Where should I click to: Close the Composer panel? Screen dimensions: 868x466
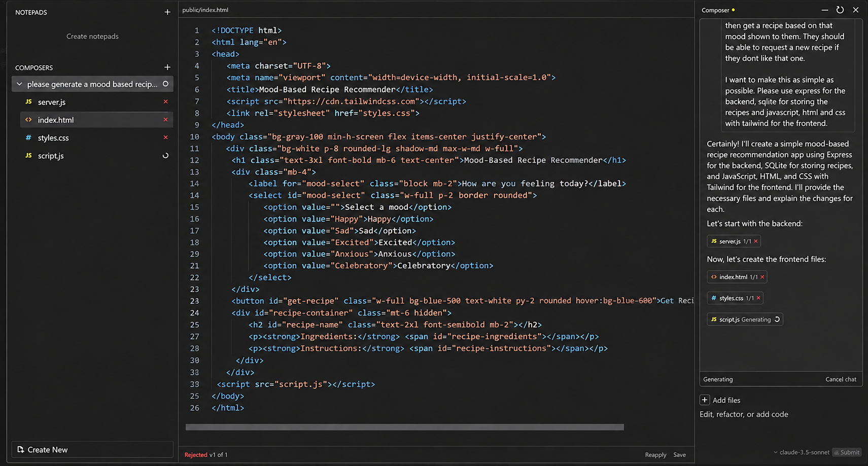click(856, 10)
